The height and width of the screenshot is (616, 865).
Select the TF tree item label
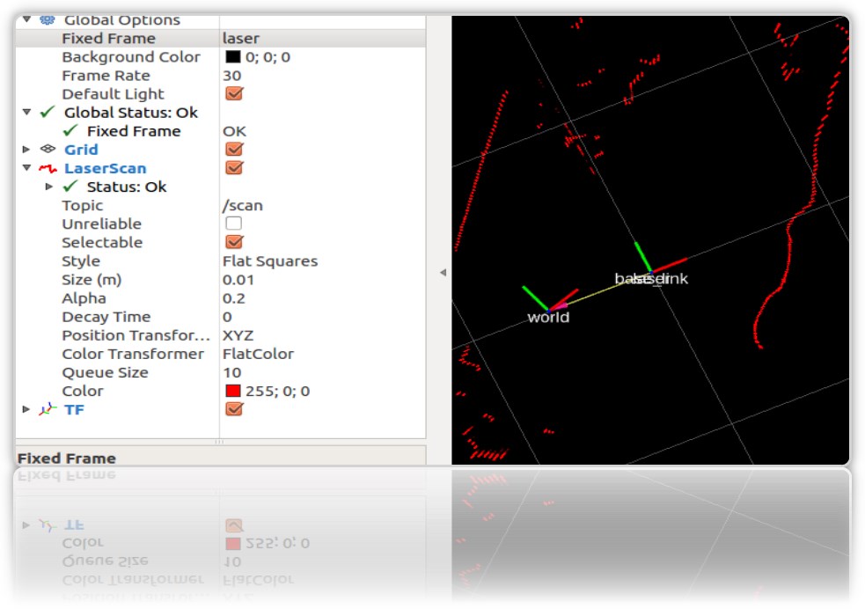(74, 410)
